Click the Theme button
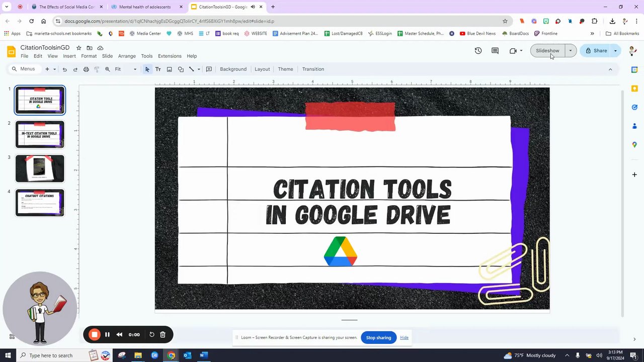 [x=285, y=69]
